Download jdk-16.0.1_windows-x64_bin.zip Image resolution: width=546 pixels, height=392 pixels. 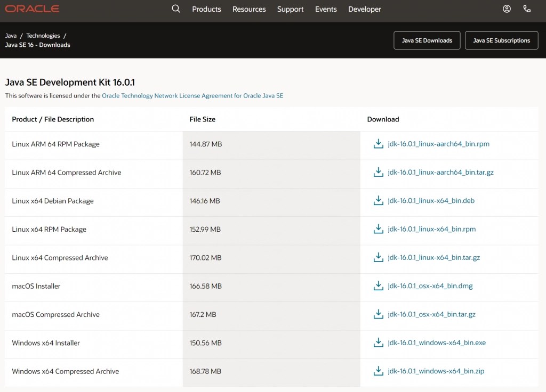click(436, 371)
